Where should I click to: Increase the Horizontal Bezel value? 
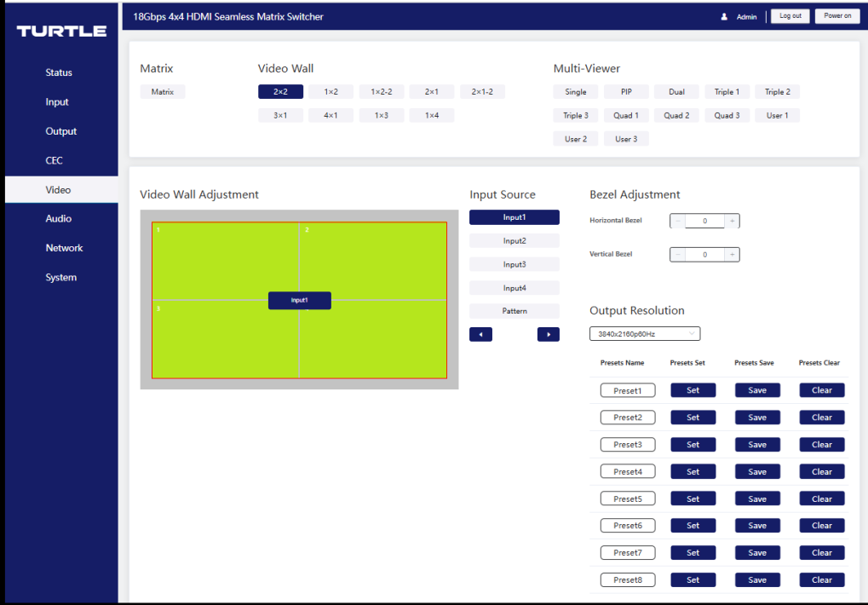pos(731,221)
